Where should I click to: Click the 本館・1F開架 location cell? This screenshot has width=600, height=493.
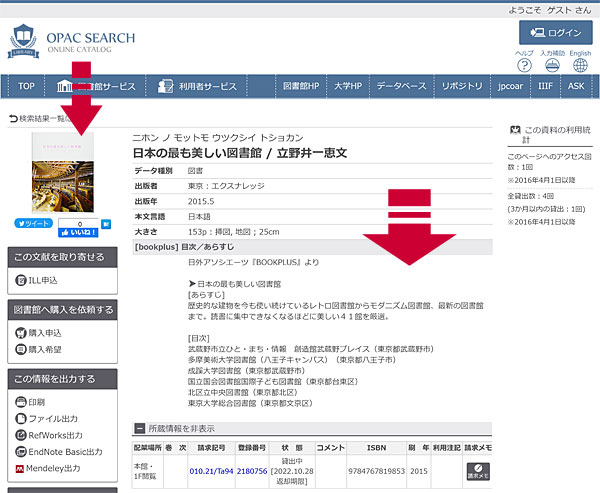coord(147,471)
